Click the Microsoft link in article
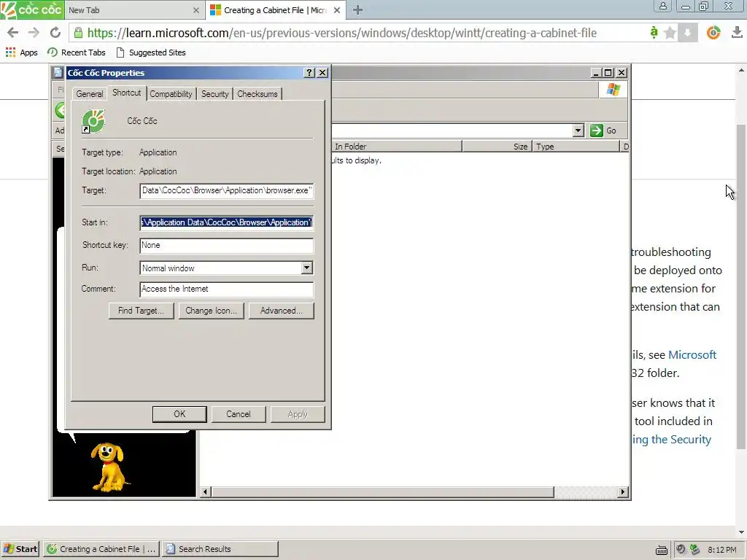Viewport: 747px width, 560px height. point(692,355)
